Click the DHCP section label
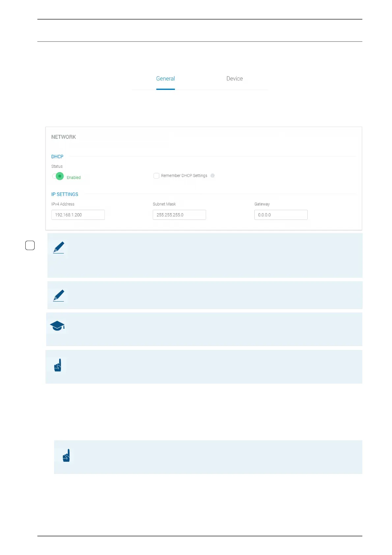392x555 pixels. pyautogui.click(x=57, y=157)
